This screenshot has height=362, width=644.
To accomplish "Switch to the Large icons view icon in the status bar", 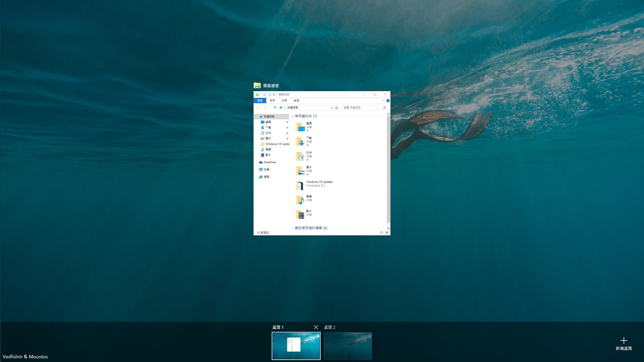I will 387,233.
